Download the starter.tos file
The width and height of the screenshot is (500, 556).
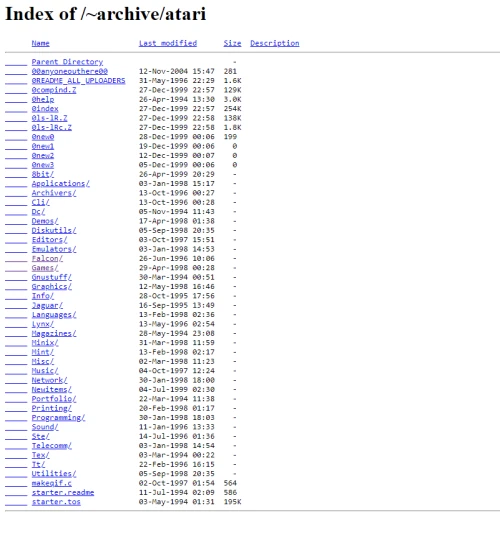pos(56,502)
